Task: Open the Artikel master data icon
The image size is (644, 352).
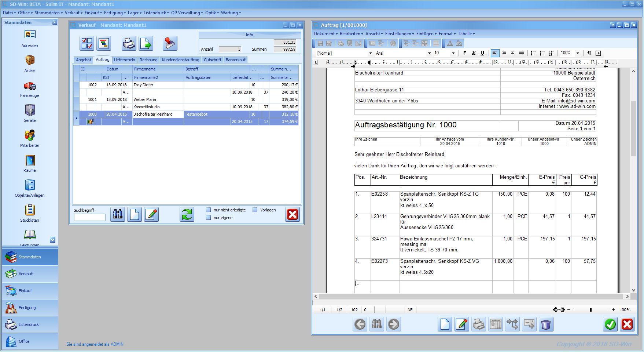Action: pos(30,63)
